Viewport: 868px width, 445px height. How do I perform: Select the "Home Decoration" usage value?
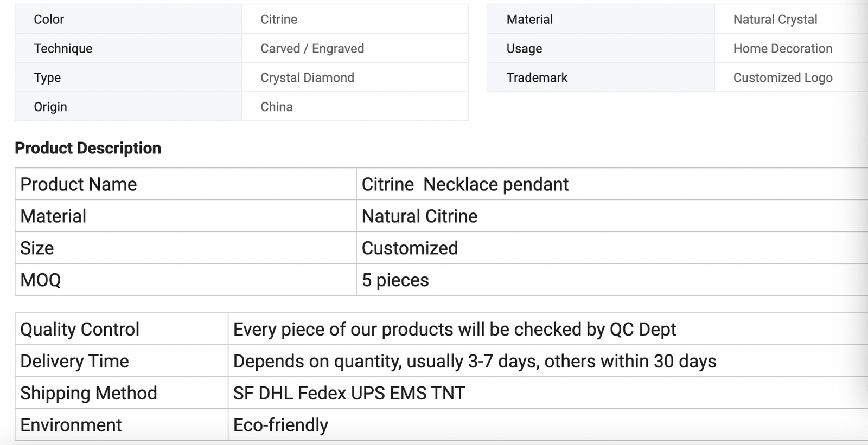(x=782, y=49)
